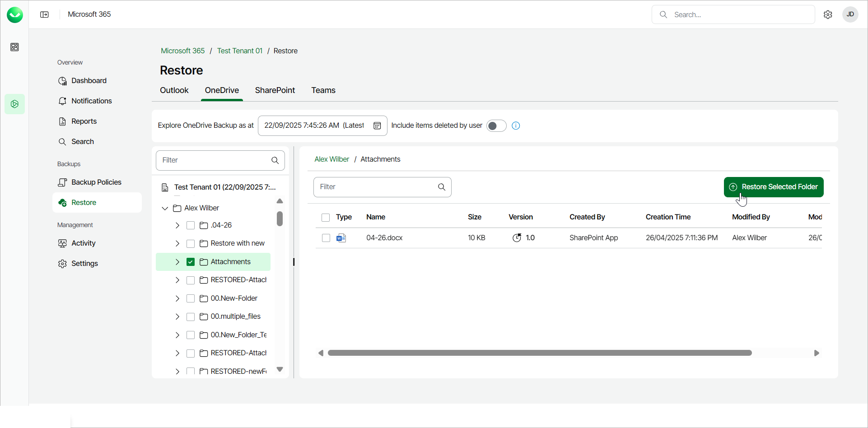Switch to the SharePoint tab
This screenshot has height=428, width=868.
pos(275,90)
